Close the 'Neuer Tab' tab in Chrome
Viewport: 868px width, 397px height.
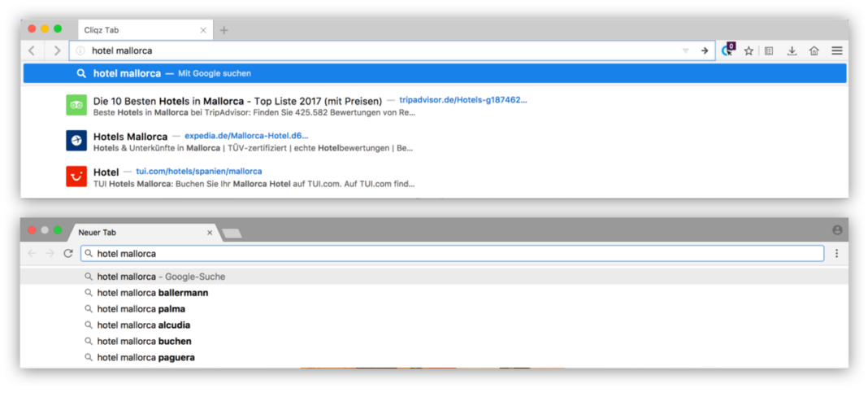pyautogui.click(x=209, y=233)
